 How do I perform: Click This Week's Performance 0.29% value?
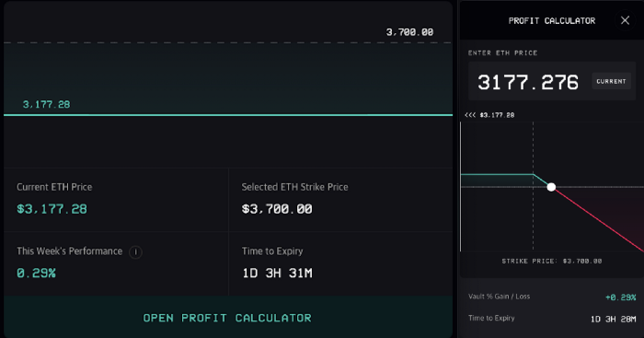click(36, 273)
